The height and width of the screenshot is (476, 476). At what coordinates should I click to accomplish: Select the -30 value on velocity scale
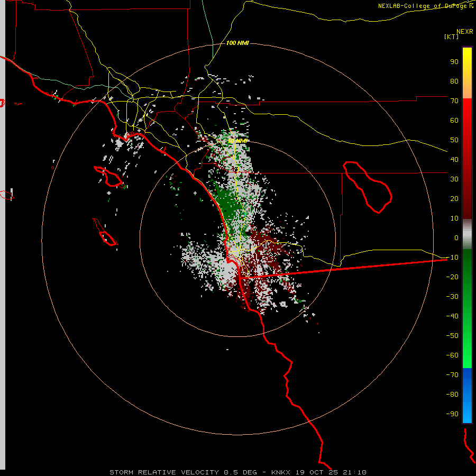coord(452,297)
